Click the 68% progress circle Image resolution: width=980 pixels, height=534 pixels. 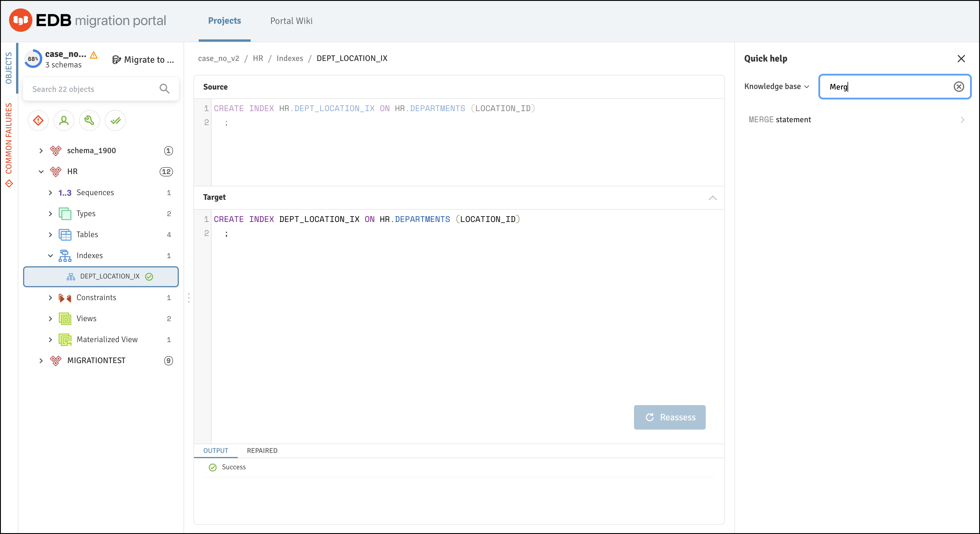click(x=33, y=59)
